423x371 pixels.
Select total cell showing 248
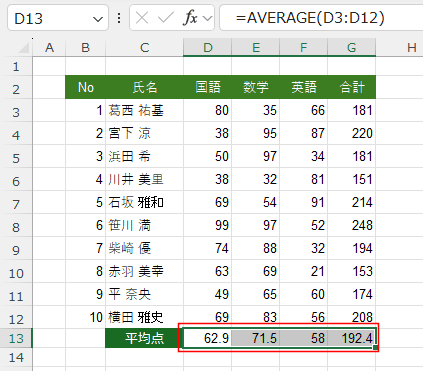[352, 225]
